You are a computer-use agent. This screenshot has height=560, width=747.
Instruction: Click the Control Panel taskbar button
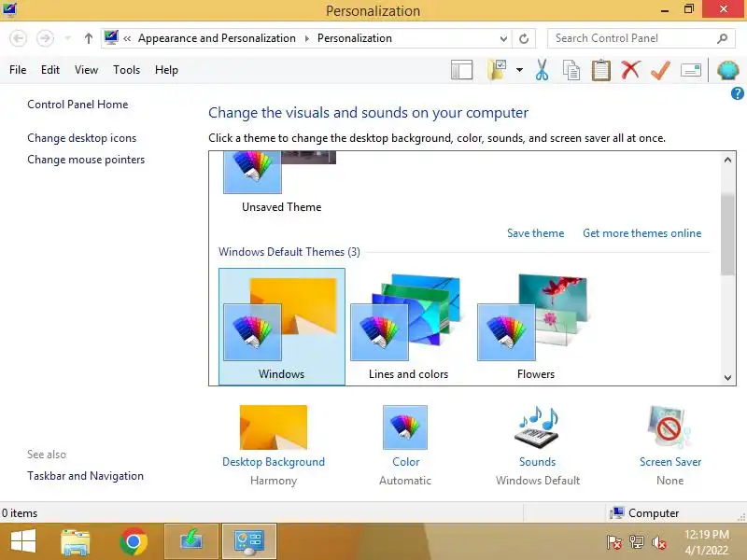[248, 541]
